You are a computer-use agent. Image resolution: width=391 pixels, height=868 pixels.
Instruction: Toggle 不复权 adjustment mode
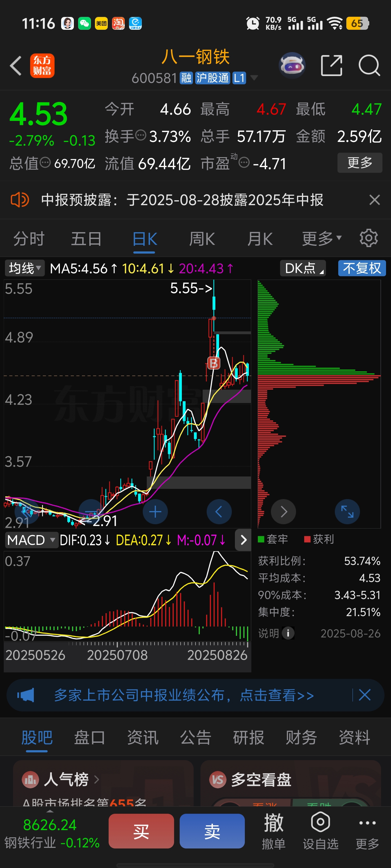tap(362, 268)
